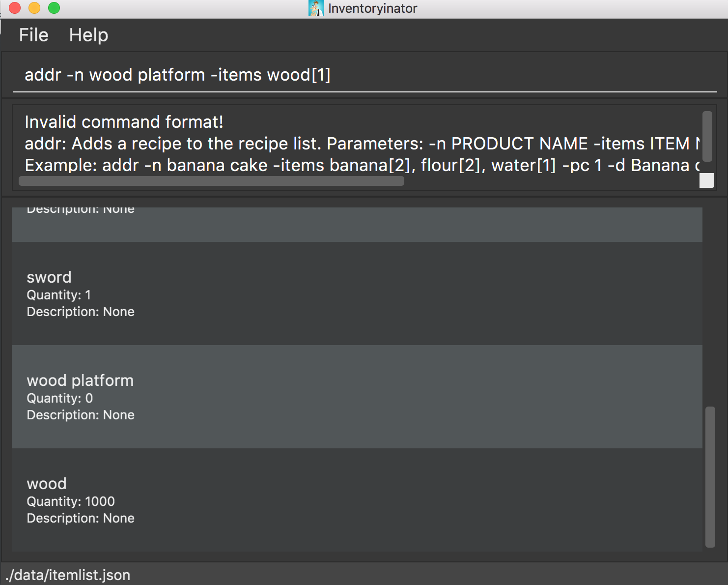Viewport: 728px width, 585px height.
Task: Click the "Invalid command format!" message
Action: coord(124,122)
